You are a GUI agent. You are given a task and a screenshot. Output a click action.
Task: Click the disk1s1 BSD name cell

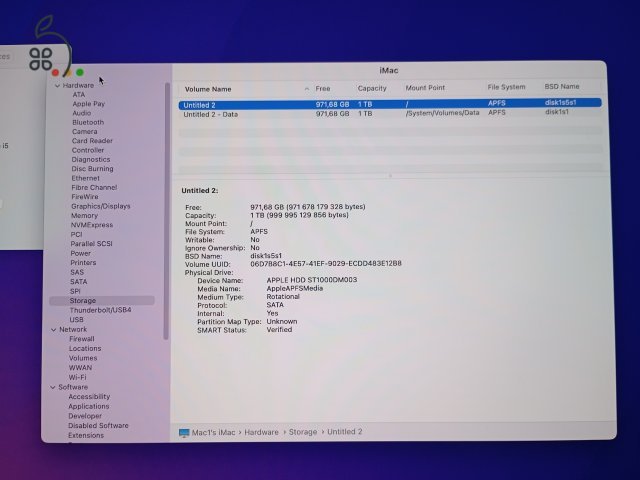pyautogui.click(x=557, y=112)
